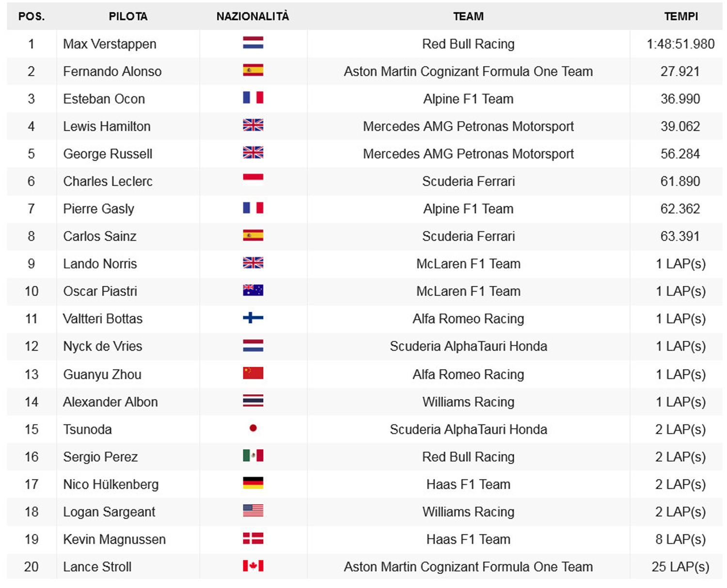Click the Finland flag beside Valtteri Bottas
The height and width of the screenshot is (588, 727).
pos(253,318)
